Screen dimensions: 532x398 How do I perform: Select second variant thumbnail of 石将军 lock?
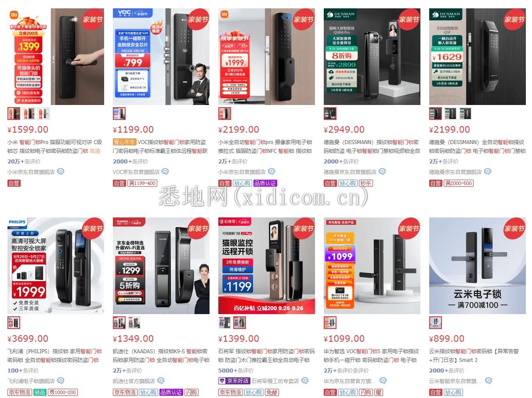[x=239, y=323]
